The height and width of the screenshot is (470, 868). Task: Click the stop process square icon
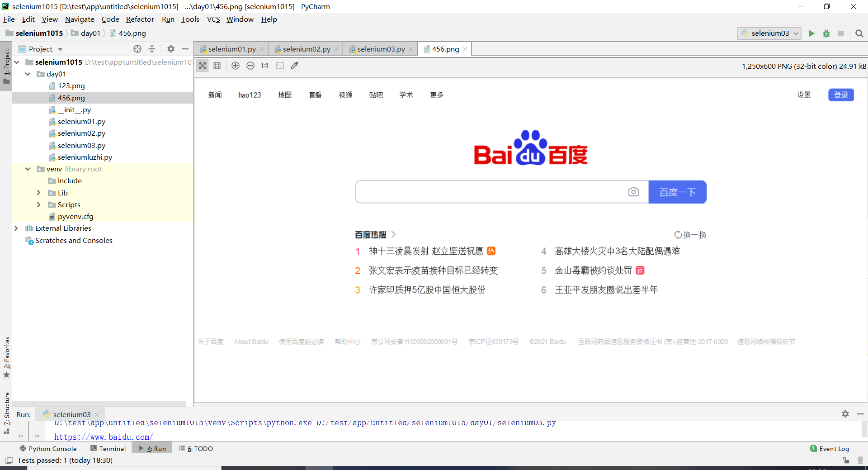coord(841,33)
